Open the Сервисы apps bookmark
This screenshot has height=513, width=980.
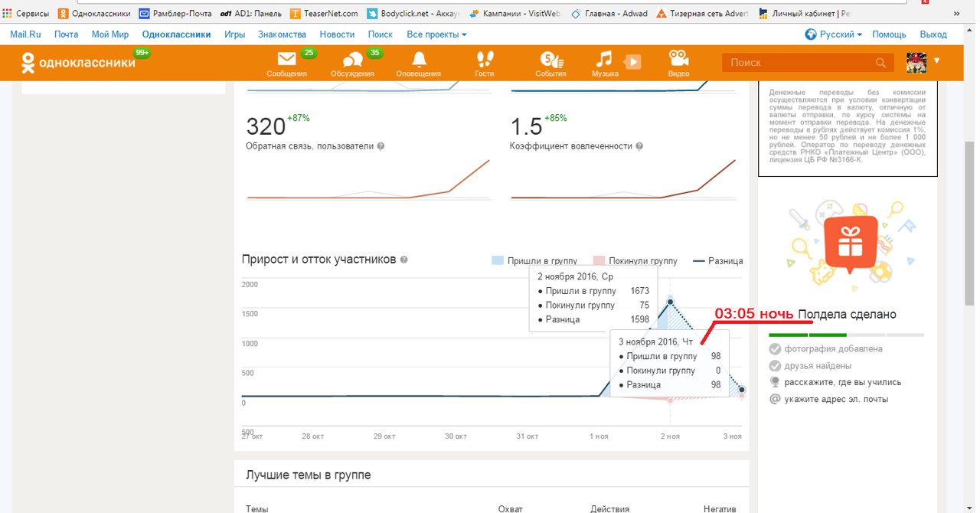pyautogui.click(x=27, y=13)
